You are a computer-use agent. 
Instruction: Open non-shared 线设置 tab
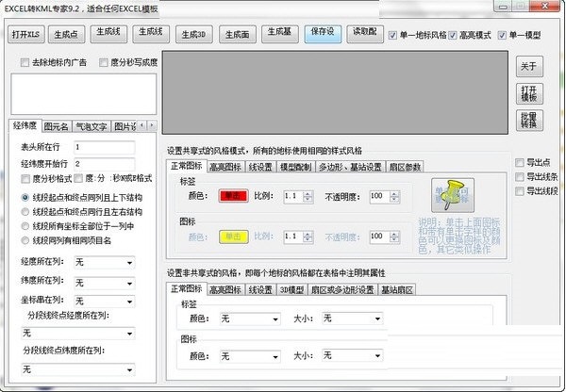tap(260, 290)
